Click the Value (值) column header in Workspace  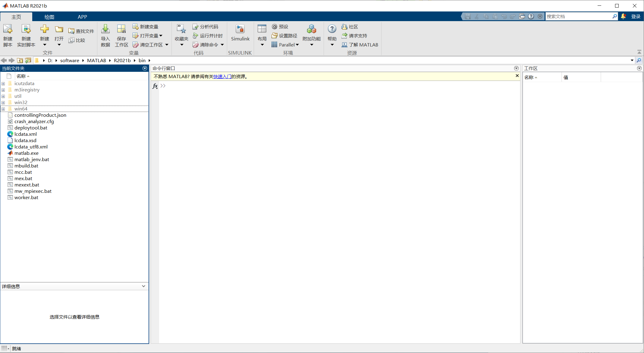(581, 77)
